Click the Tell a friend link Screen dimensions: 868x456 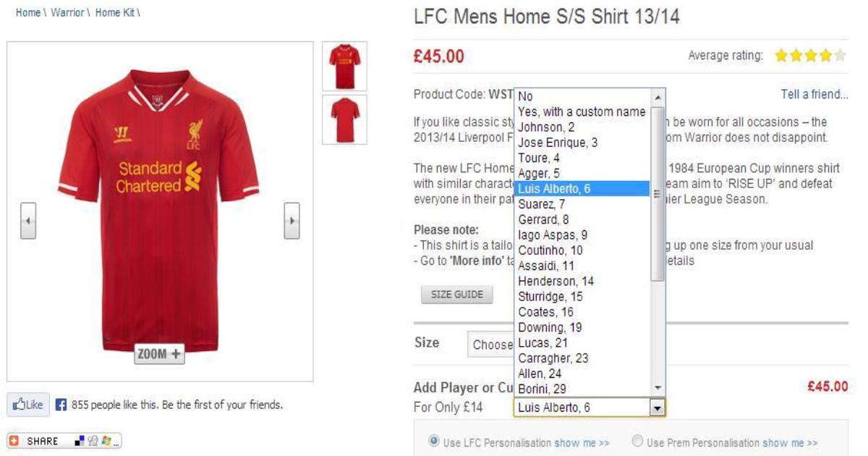[814, 95]
